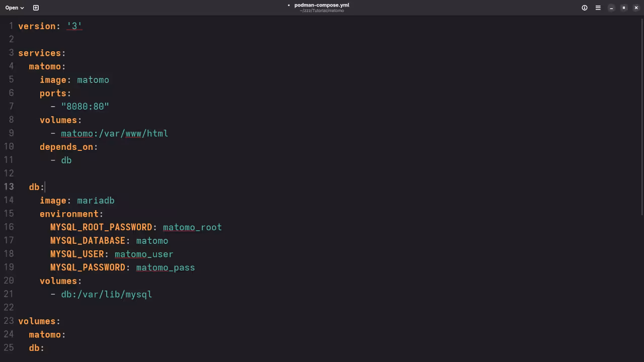Viewport: 644px width, 362px height.
Task: Open the hamburger main menu
Action: pos(598,8)
